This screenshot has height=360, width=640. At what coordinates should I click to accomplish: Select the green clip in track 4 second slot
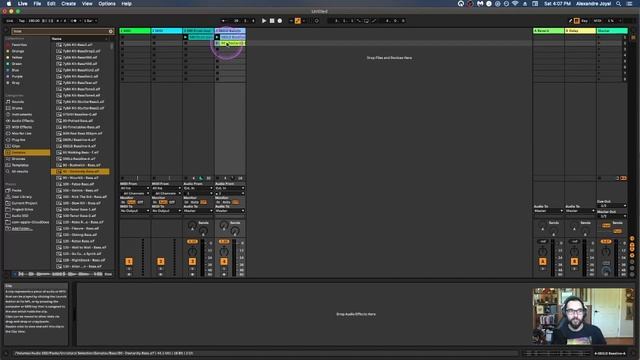click(233, 43)
